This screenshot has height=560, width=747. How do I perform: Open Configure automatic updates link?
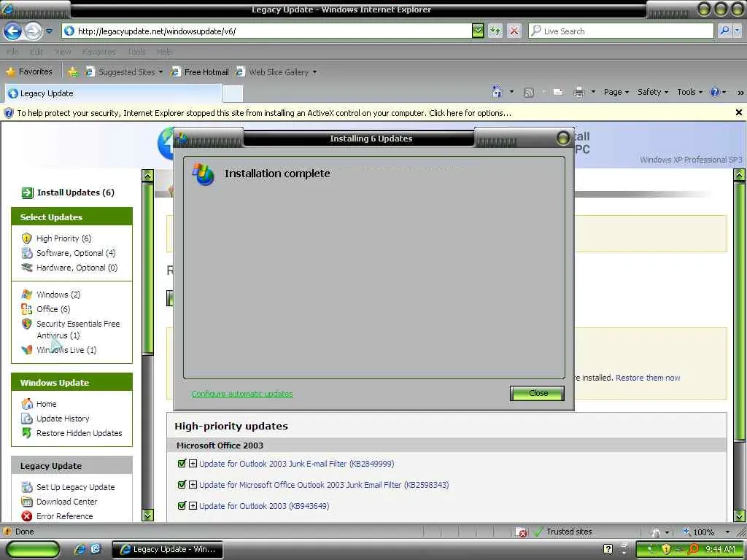242,394
